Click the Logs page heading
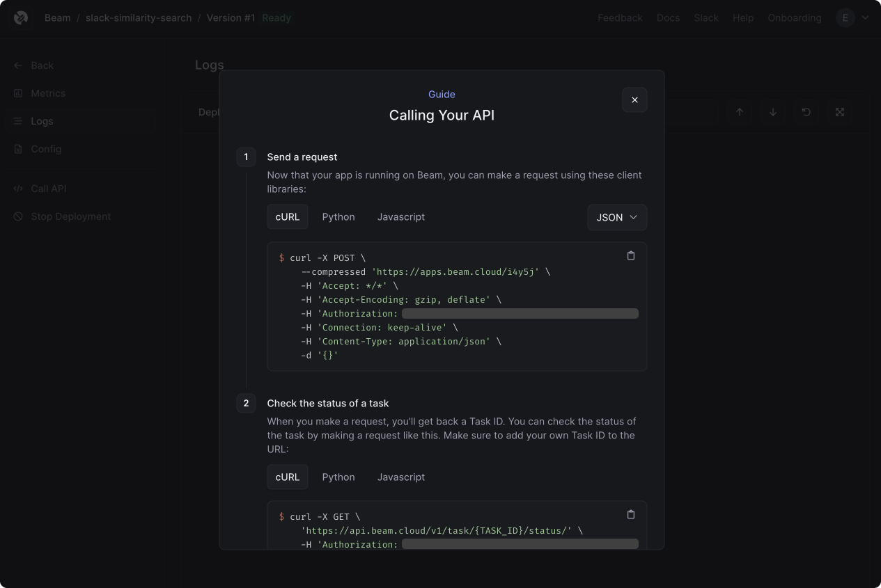Screen dimensions: 881x588 210,65
